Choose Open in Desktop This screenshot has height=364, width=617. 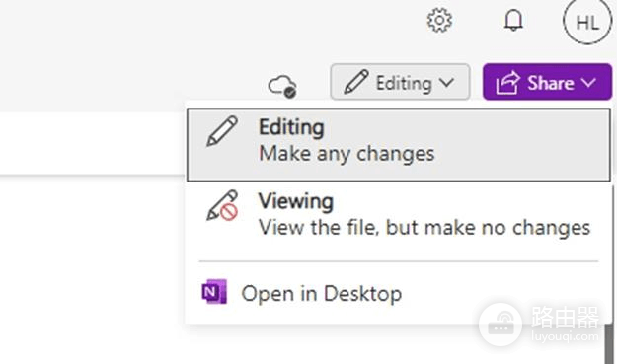(x=399, y=293)
